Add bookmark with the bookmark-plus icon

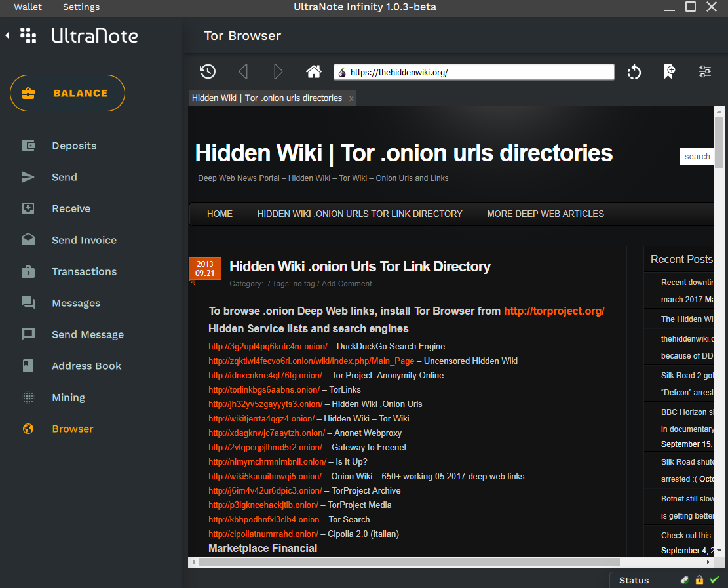point(669,71)
